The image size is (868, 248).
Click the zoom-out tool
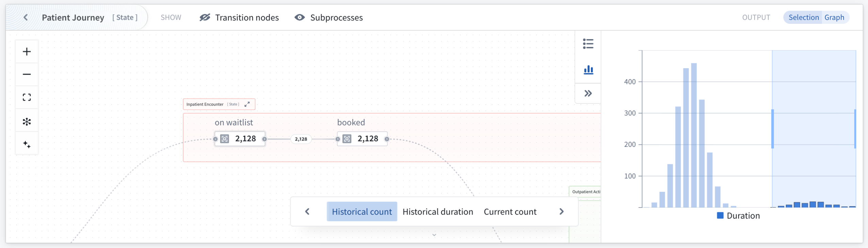click(x=27, y=74)
